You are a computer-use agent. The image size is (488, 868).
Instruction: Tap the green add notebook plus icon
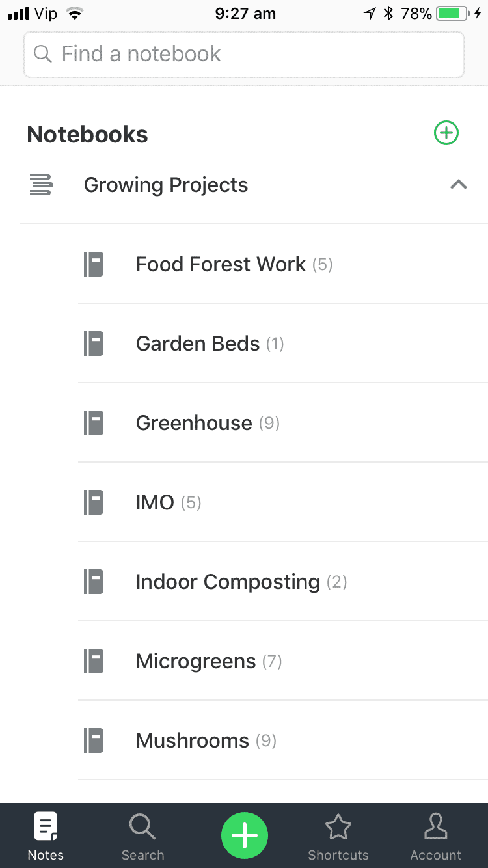tap(446, 133)
